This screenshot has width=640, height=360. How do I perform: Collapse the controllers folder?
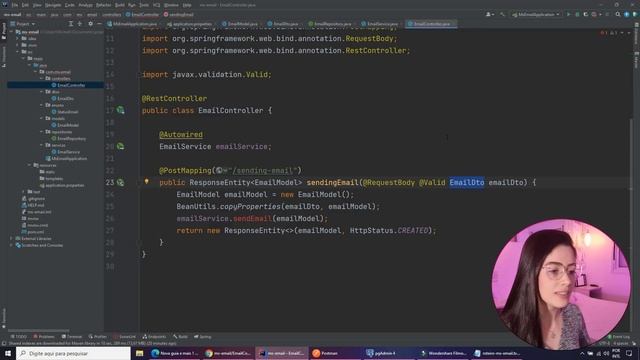click(x=42, y=79)
